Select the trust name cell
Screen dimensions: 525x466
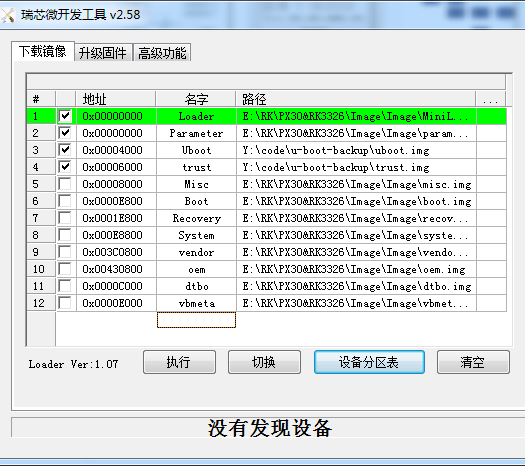click(x=196, y=167)
